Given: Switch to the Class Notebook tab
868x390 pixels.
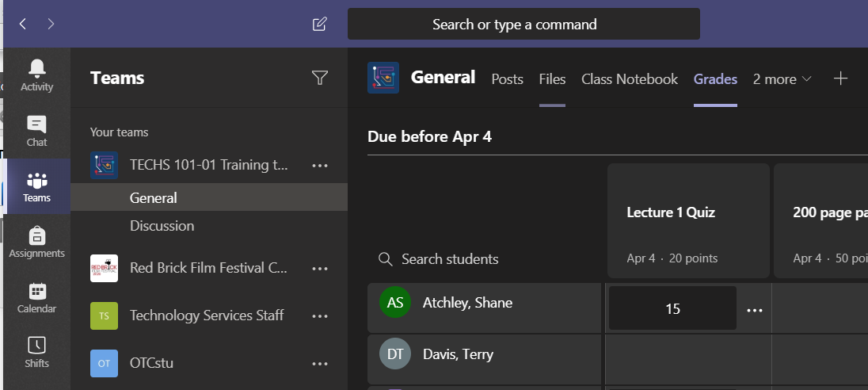Looking at the screenshot, I should (630, 79).
